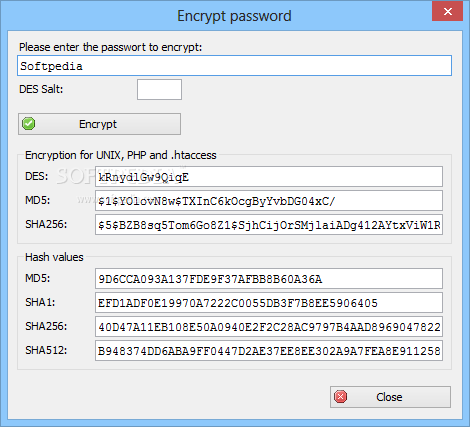470x427 pixels.
Task: Click the SHA256 hash value field
Action: pos(269,327)
